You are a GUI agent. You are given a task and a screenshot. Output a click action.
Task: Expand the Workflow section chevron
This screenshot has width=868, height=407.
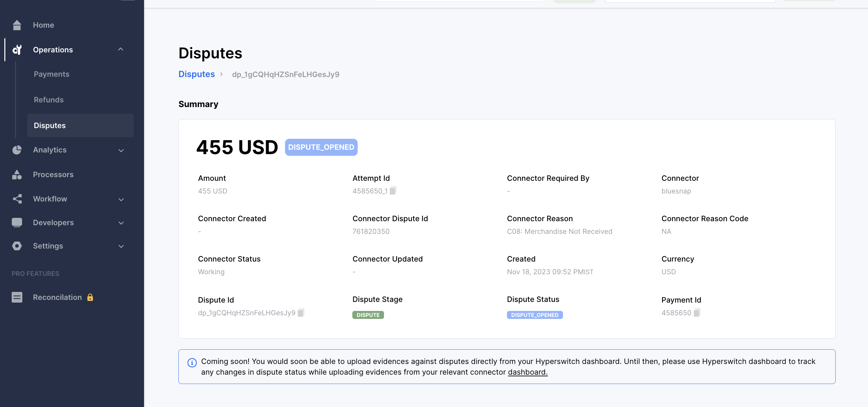click(121, 199)
